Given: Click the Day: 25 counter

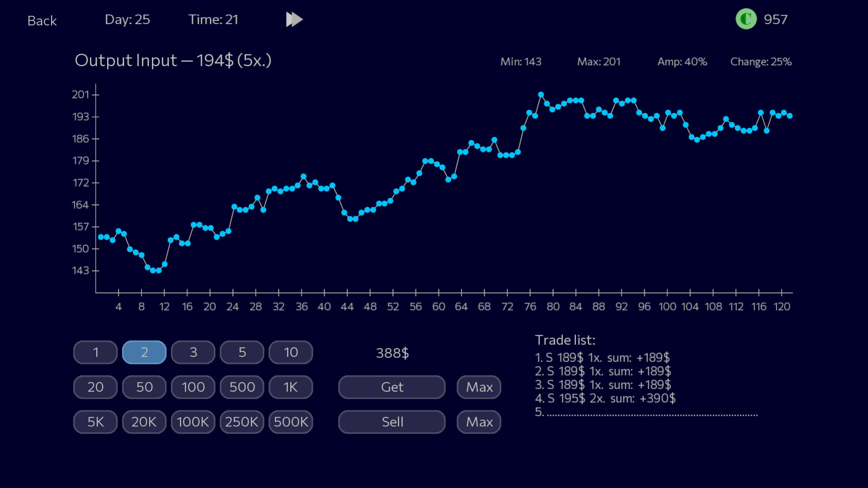Looking at the screenshot, I should pos(128,19).
